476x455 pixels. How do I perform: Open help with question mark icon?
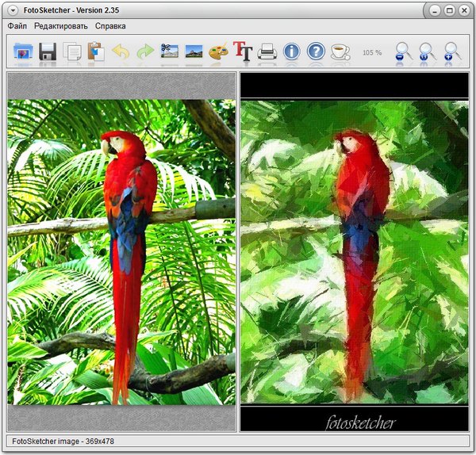[316, 52]
